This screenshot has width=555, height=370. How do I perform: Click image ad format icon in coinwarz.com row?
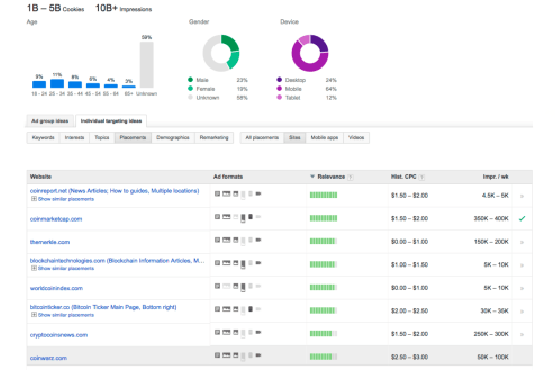click(226, 355)
